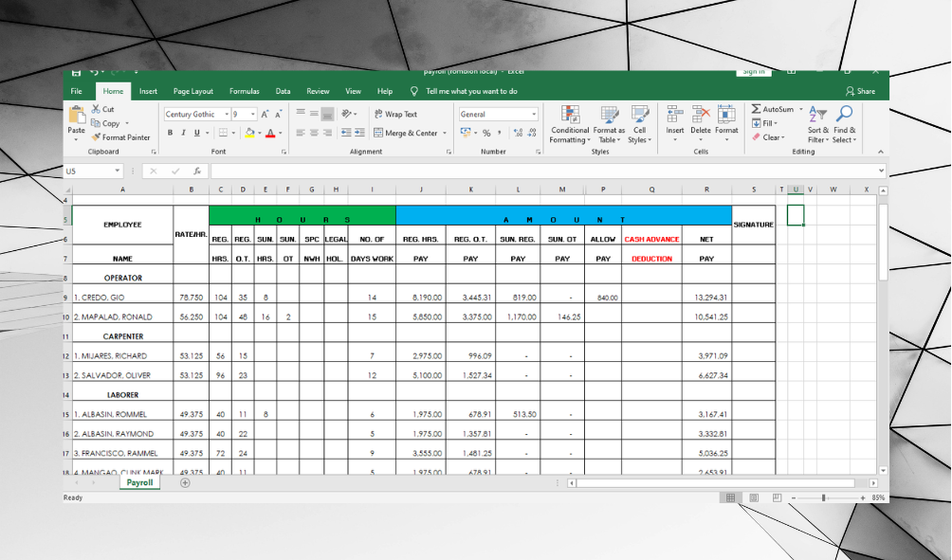This screenshot has width=952, height=560.
Task: Switch to the Insert tab
Action: point(148,91)
